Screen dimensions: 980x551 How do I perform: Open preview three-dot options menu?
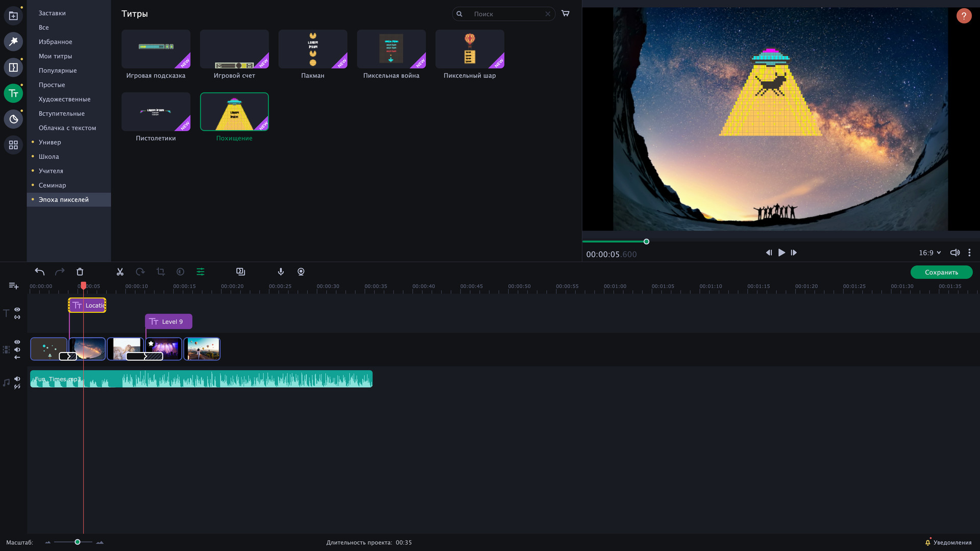point(969,253)
